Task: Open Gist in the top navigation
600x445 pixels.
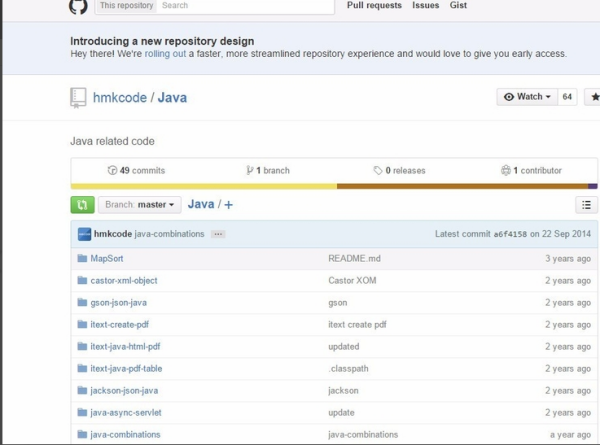Action: pyautogui.click(x=459, y=6)
